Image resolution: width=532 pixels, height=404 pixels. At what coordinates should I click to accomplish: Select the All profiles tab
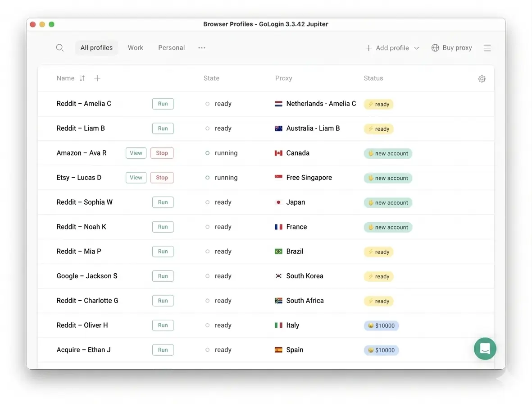coord(96,48)
